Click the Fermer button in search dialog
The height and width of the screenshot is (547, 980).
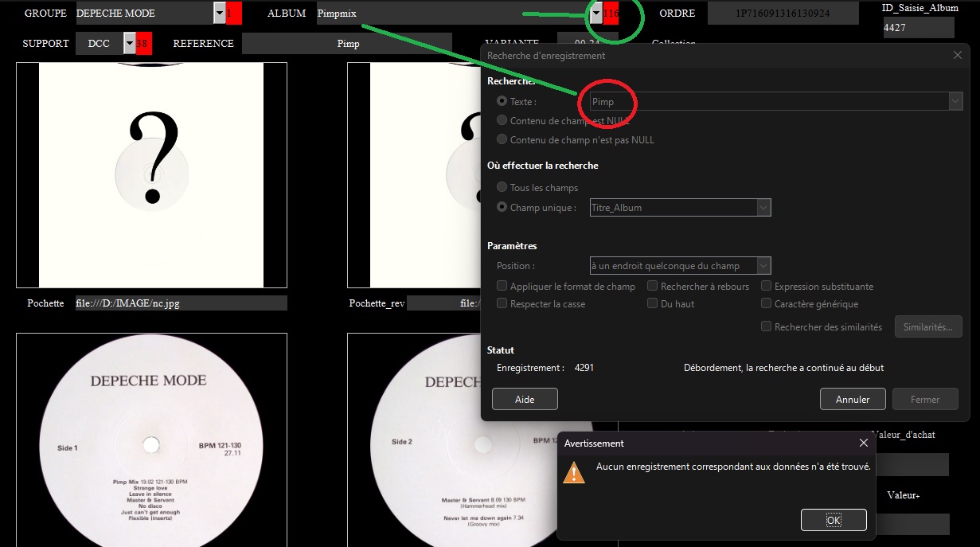[x=924, y=399]
